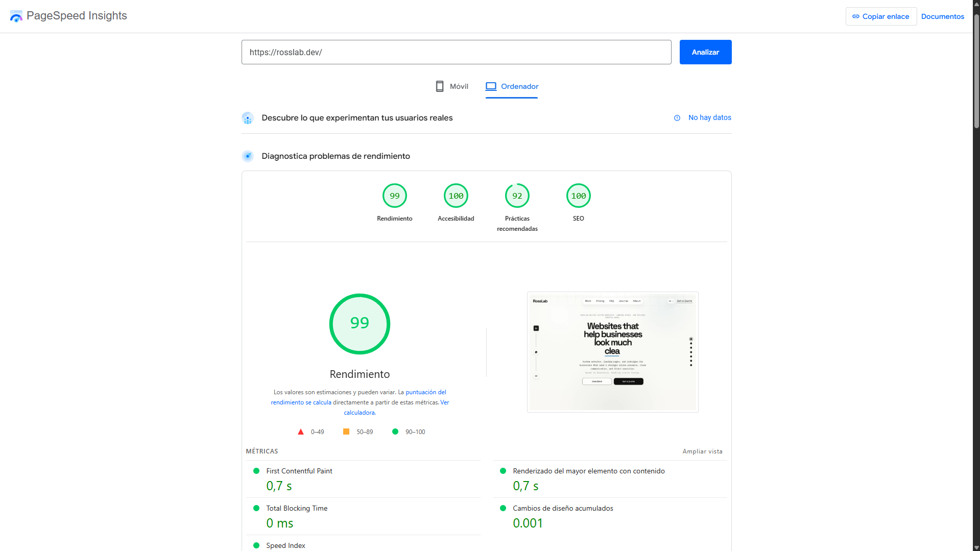Expand metrics with "Ampliar vista"
Image resolution: width=980 pixels, height=551 pixels.
(x=702, y=451)
